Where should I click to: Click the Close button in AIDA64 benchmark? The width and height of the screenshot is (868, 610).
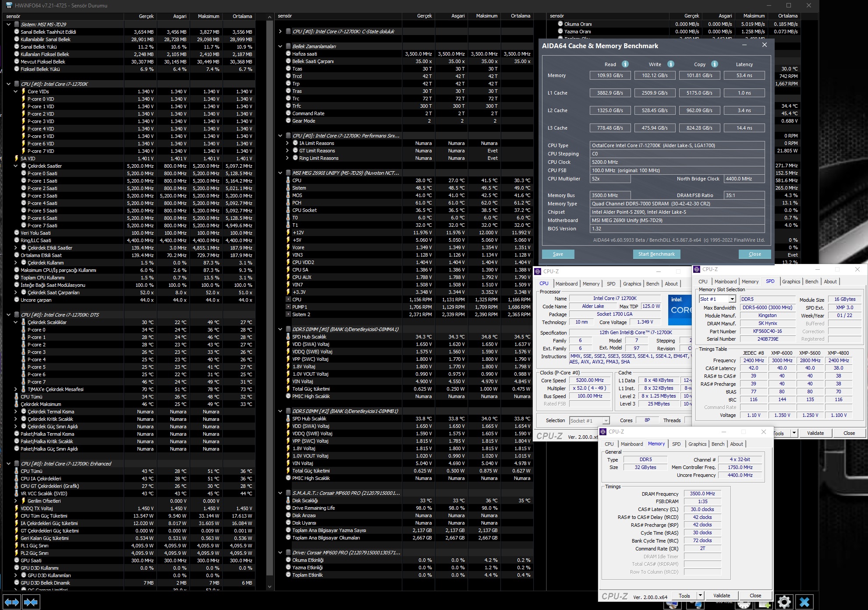pos(755,254)
